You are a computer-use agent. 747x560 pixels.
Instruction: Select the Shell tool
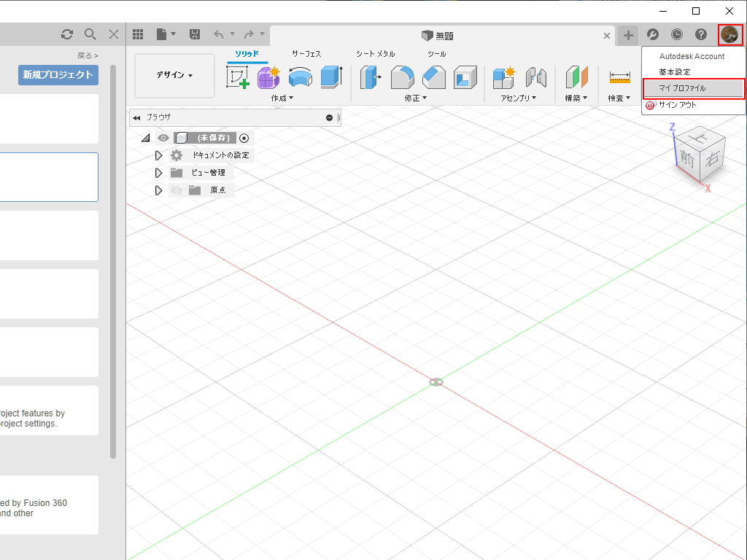tap(465, 77)
